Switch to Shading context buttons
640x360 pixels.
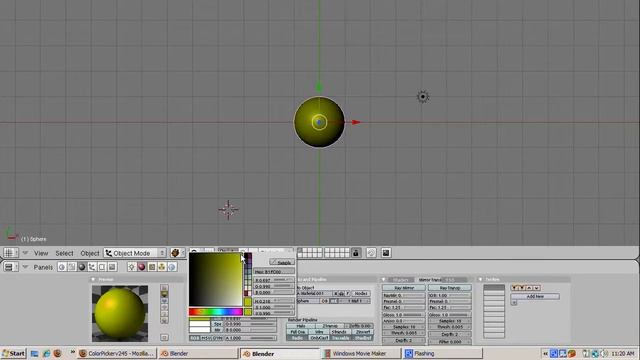[x=82, y=267]
